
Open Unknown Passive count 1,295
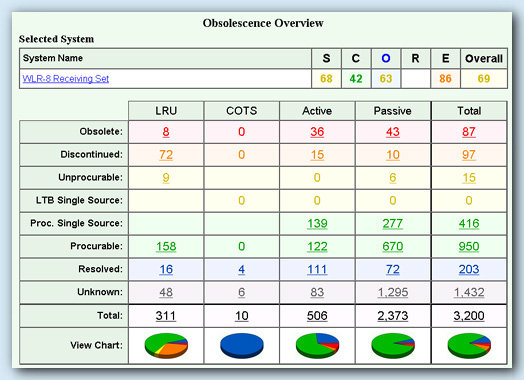393,292
